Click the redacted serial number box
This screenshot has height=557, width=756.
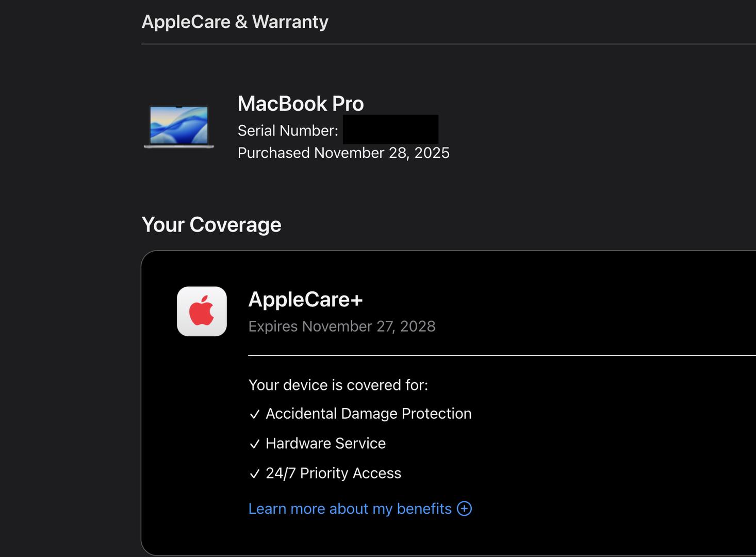tap(390, 129)
